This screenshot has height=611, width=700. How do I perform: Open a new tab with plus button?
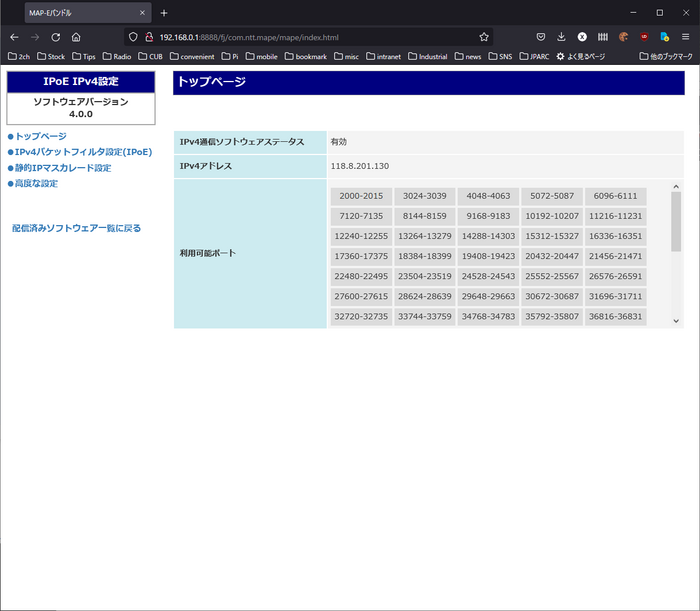tap(164, 13)
